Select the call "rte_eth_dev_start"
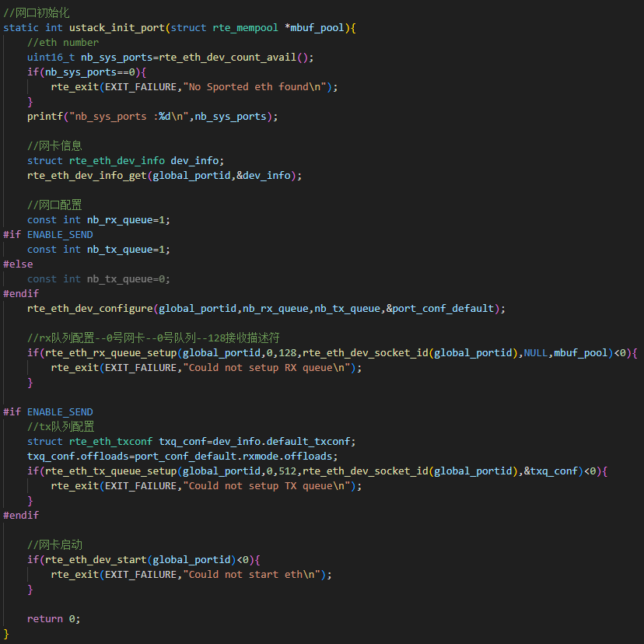Image resolution: width=644 pixels, height=644 pixels. 96,560
